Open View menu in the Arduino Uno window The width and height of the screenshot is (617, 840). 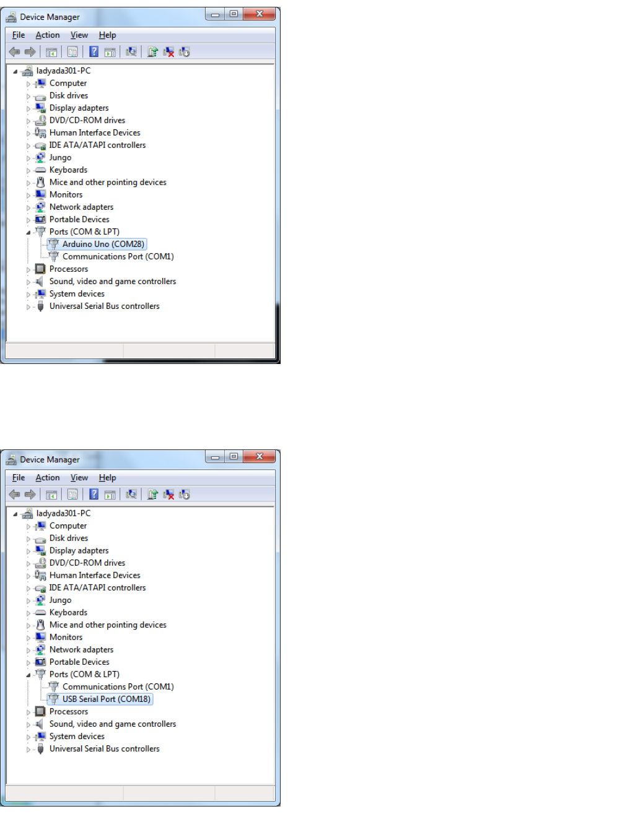[x=79, y=35]
